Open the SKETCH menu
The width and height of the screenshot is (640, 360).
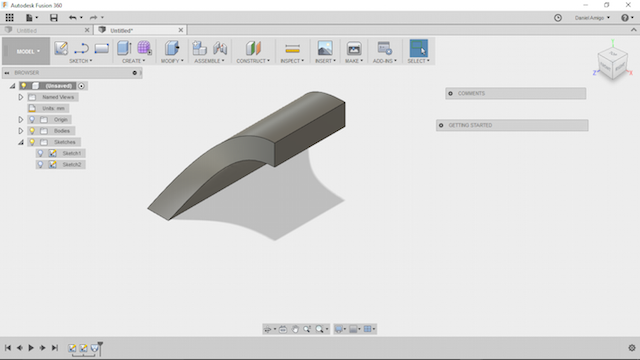click(x=81, y=61)
